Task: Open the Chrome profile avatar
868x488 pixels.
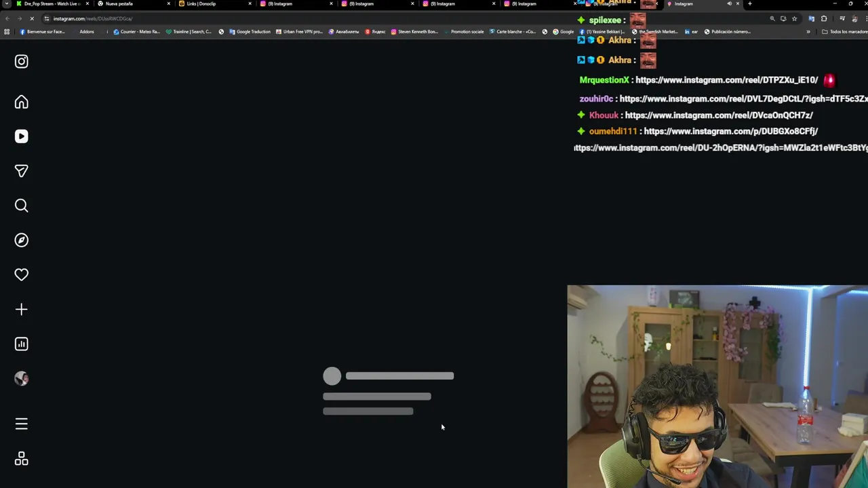Action: (854, 18)
